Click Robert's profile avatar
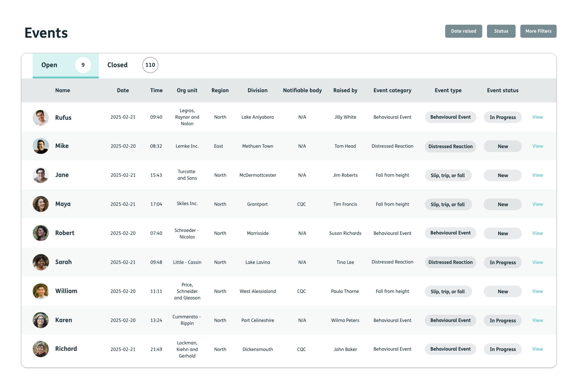The image size is (577, 392). coord(41,233)
